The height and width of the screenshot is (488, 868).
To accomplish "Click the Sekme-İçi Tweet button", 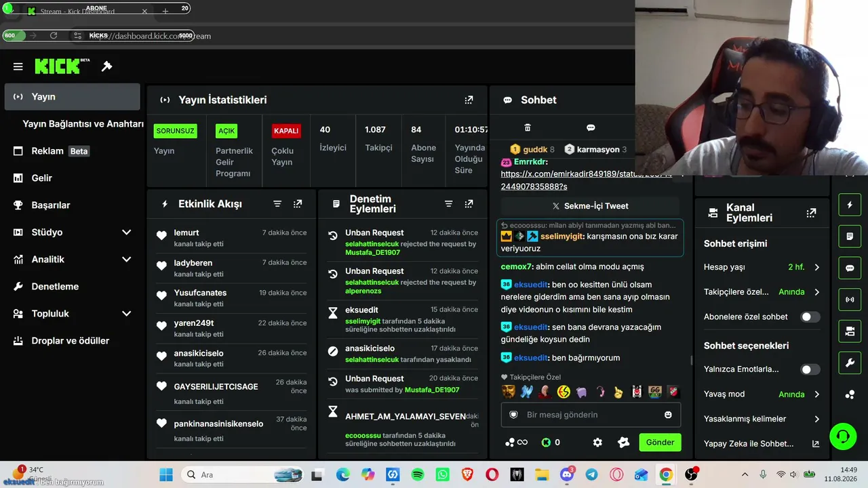I will coord(590,206).
